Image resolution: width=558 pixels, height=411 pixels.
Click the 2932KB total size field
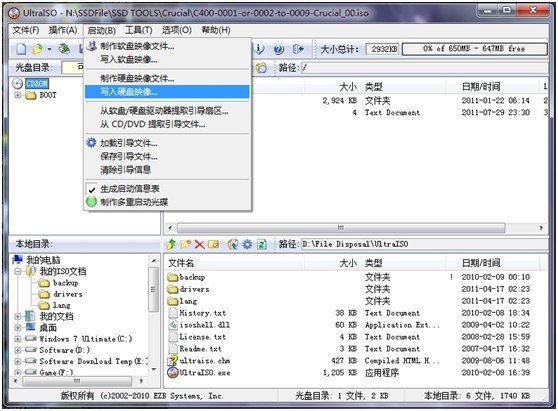384,49
